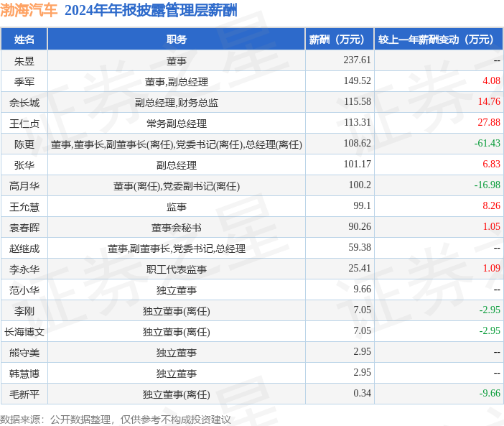This screenshot has height=426, width=504.
Task: Click the 2024年年报披露管理层薪酬 heading
Action: [151, 10]
